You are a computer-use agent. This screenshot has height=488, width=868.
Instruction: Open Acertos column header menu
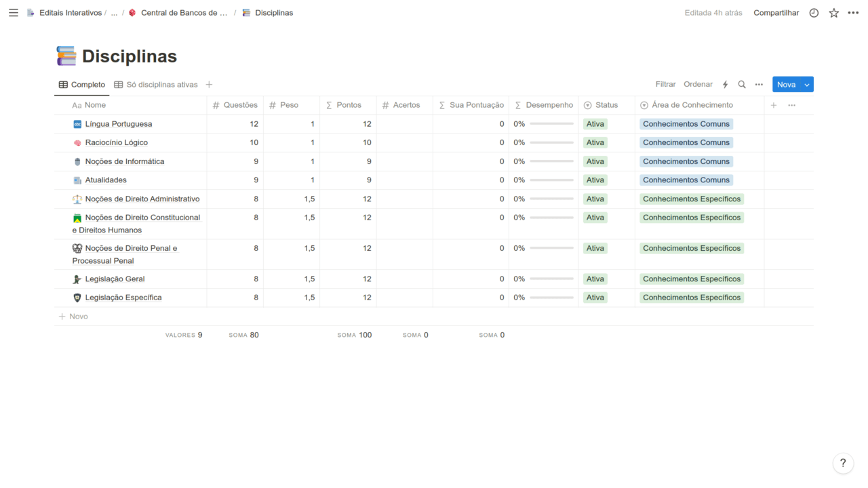(x=404, y=105)
